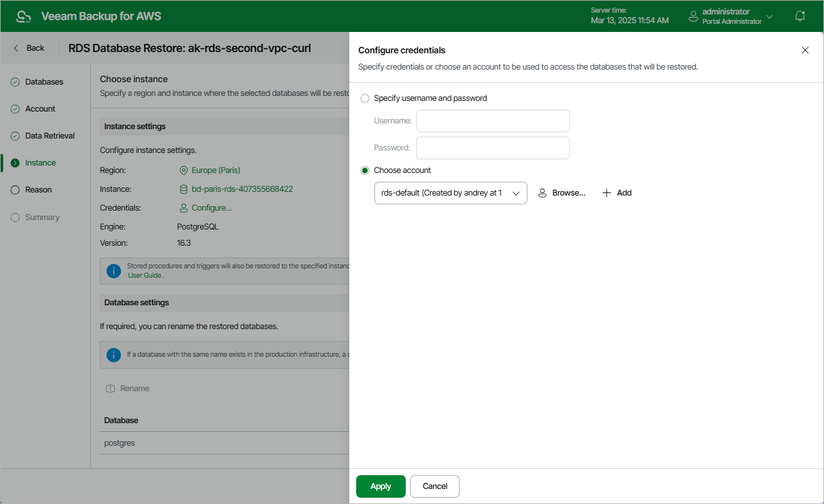Click the Reason step circle icon
Viewport: 824px width, 504px height.
pyautogui.click(x=15, y=190)
